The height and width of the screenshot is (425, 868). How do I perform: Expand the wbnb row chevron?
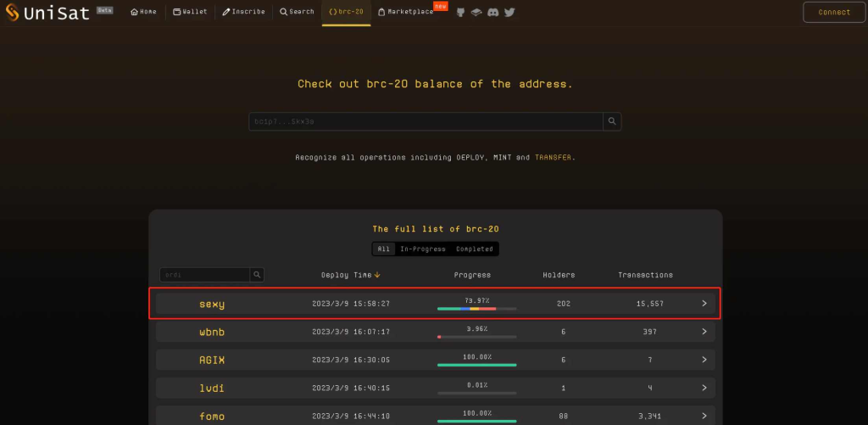tap(704, 332)
